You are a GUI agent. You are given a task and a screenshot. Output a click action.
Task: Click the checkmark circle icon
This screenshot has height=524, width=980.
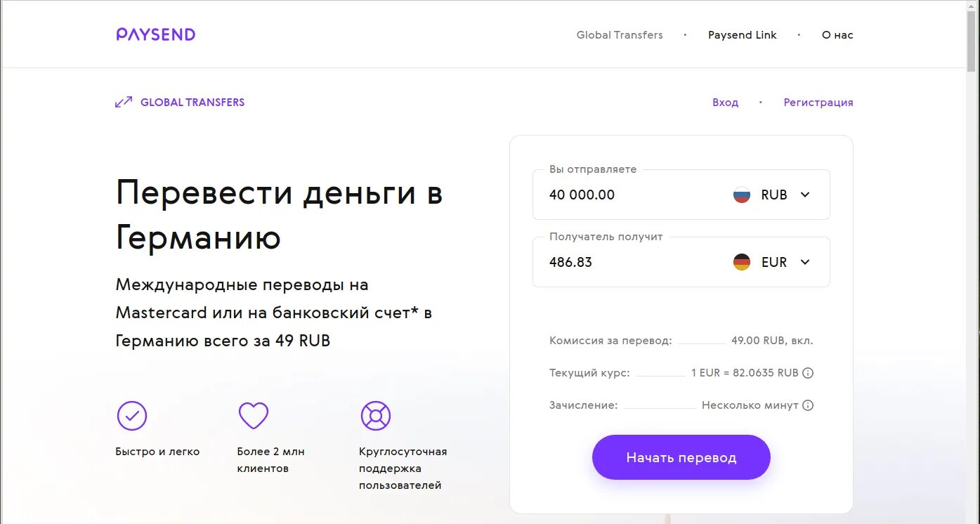[132, 416]
